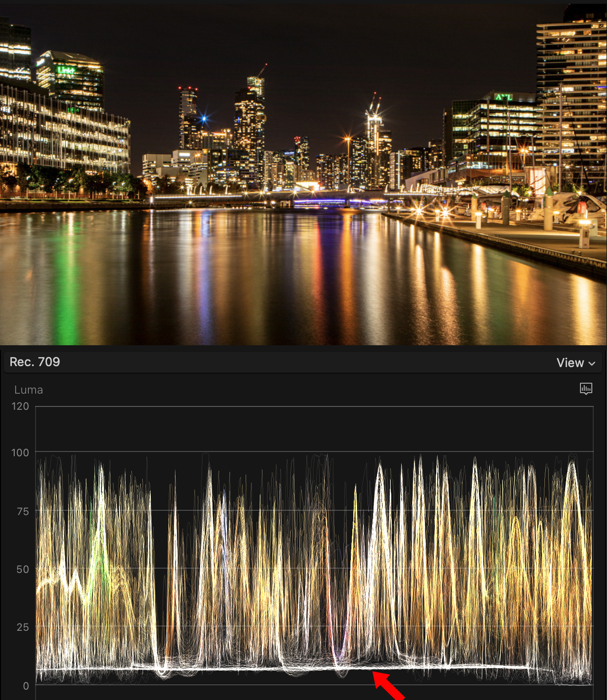Click the Luma scope label
Viewport: 607px width, 700px height.
coord(28,390)
